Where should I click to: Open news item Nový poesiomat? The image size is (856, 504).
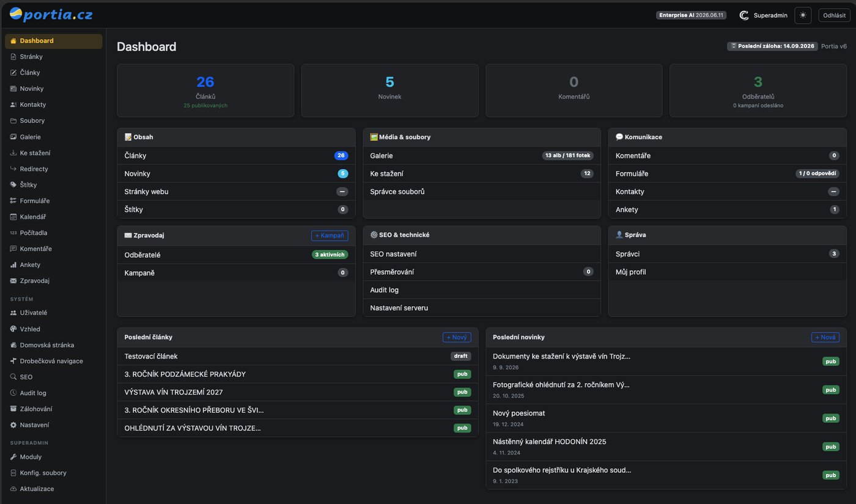click(666, 418)
